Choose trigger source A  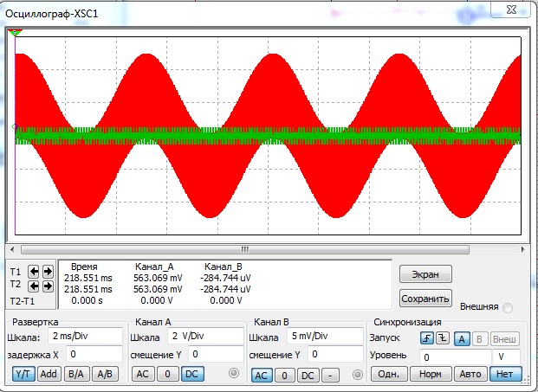point(462,339)
